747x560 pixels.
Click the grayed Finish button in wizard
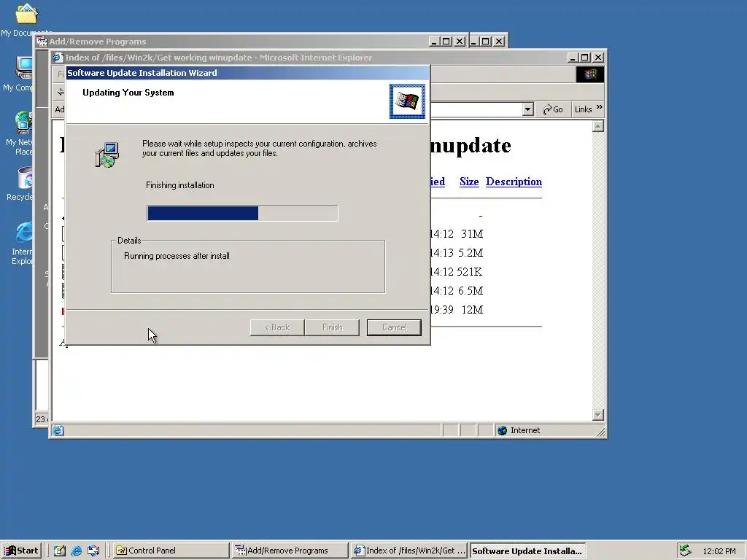coord(332,327)
